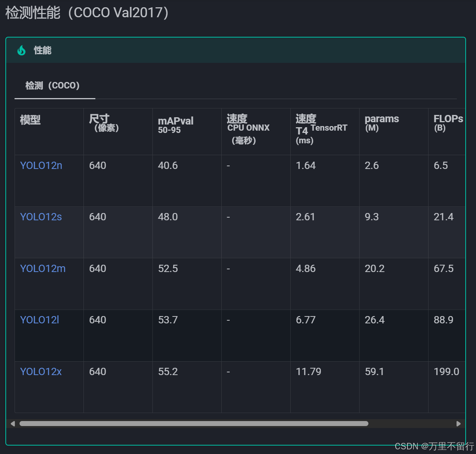Click the 67.5 FLOPs value
The image size is (476, 454).
pos(443,269)
